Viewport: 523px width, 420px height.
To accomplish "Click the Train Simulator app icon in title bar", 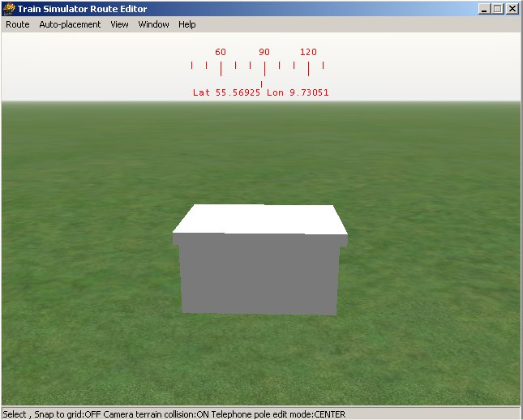I will [9, 9].
